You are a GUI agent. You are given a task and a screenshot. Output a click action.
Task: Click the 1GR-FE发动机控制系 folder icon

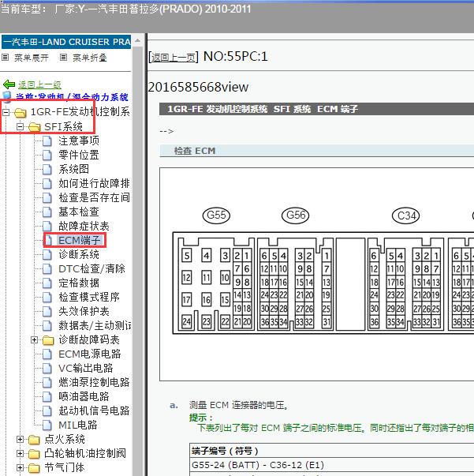coord(21,113)
